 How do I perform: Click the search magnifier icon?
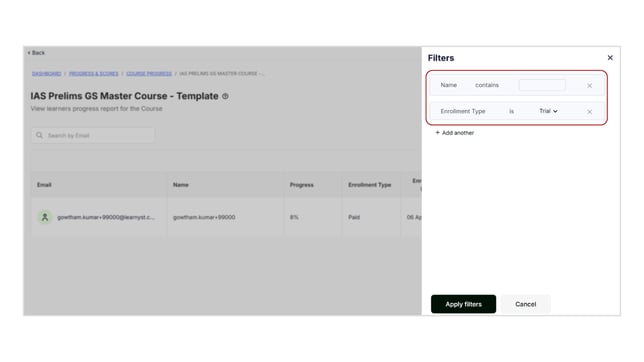39,135
